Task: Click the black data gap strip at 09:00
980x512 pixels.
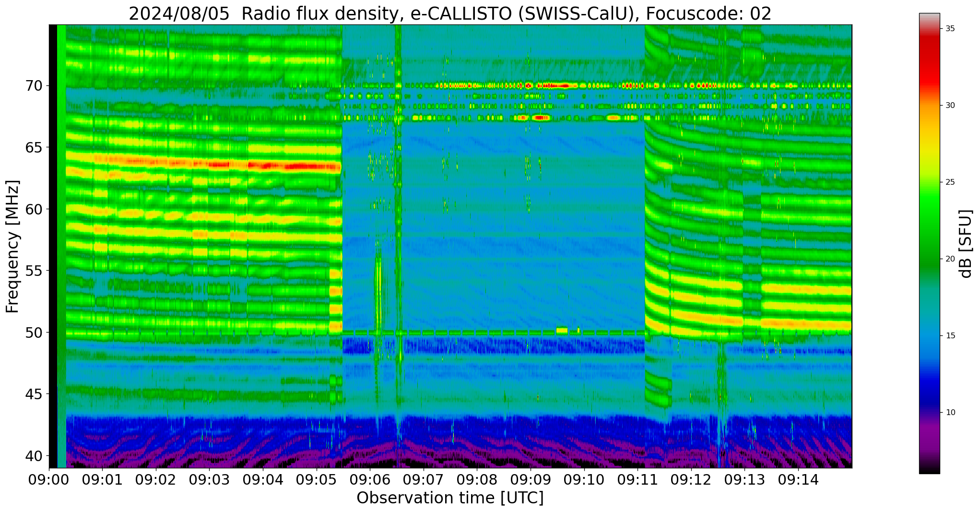Action: point(53,246)
